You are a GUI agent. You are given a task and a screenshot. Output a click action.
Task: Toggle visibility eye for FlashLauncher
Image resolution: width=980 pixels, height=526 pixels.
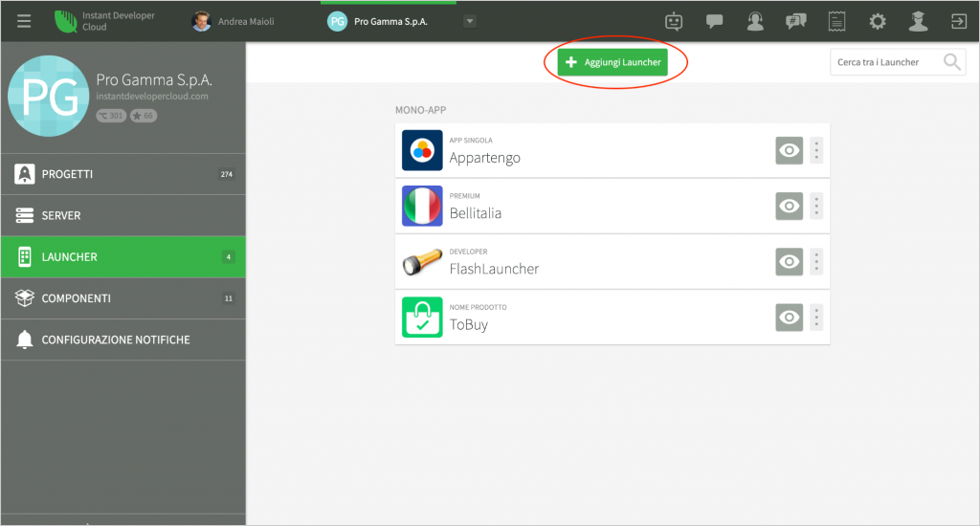[x=789, y=262]
